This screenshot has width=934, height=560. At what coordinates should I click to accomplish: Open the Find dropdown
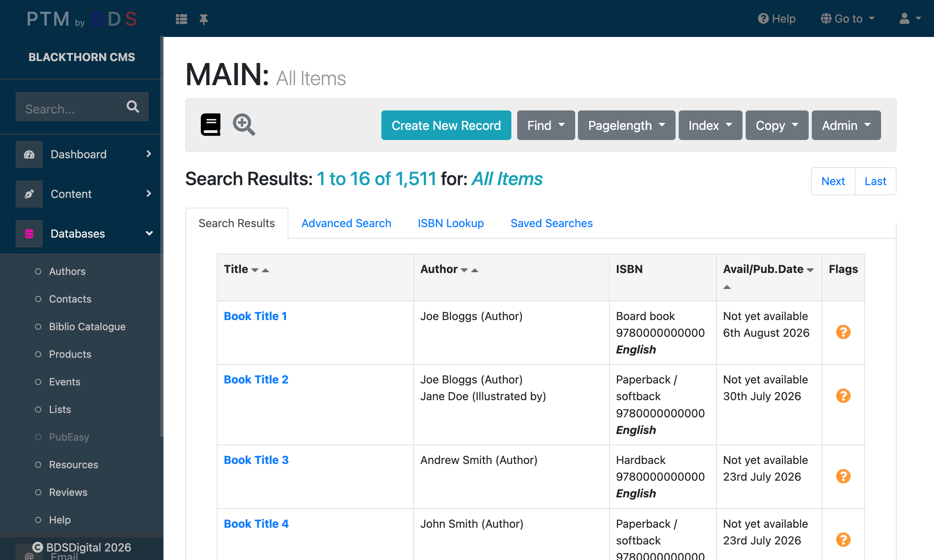(x=546, y=125)
